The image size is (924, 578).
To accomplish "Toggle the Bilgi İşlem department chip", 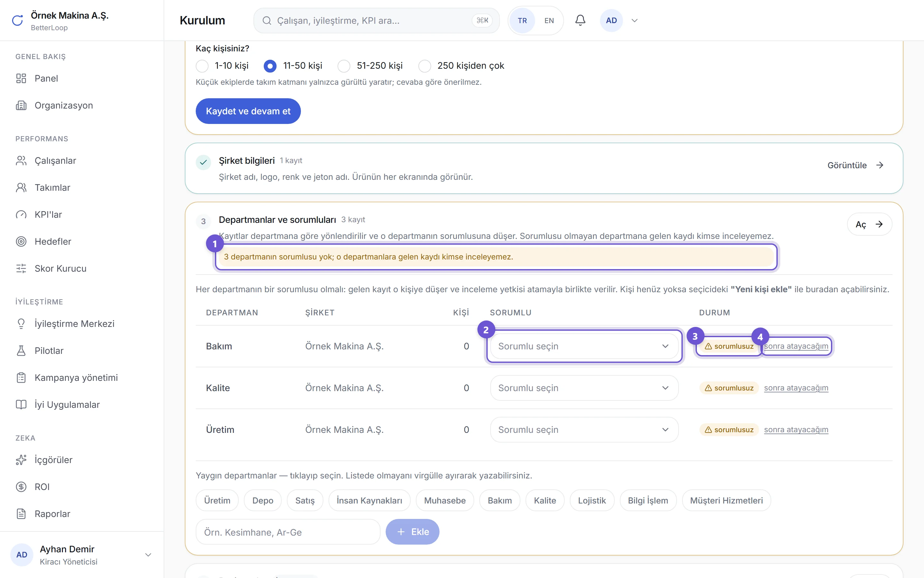I will point(648,500).
